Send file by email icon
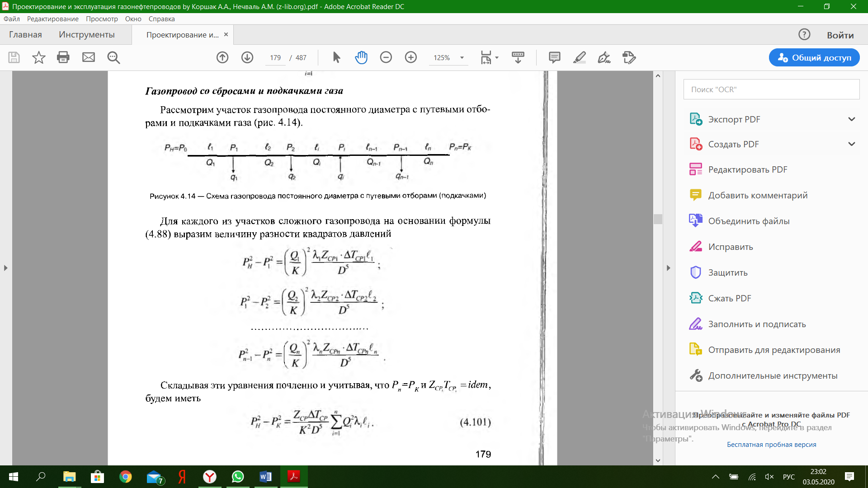Screen dimensions: 868x488 tap(89, 57)
